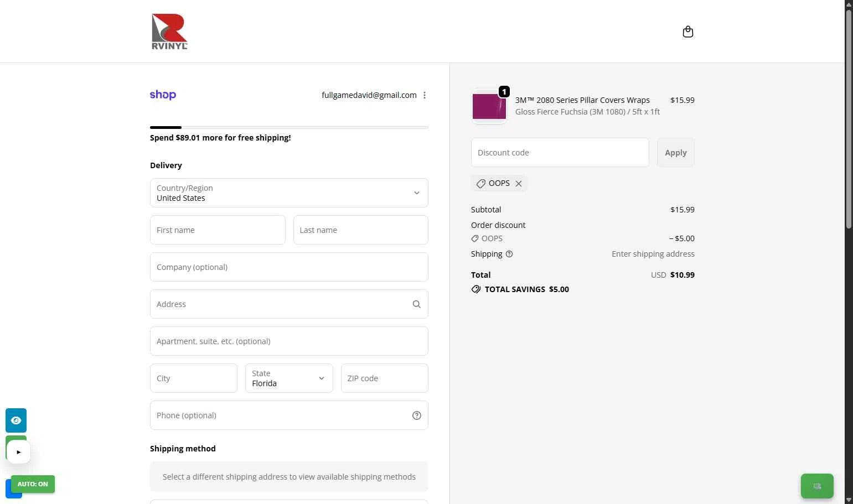Click the Pillar Covers Wraps product thumbnail

(489, 106)
